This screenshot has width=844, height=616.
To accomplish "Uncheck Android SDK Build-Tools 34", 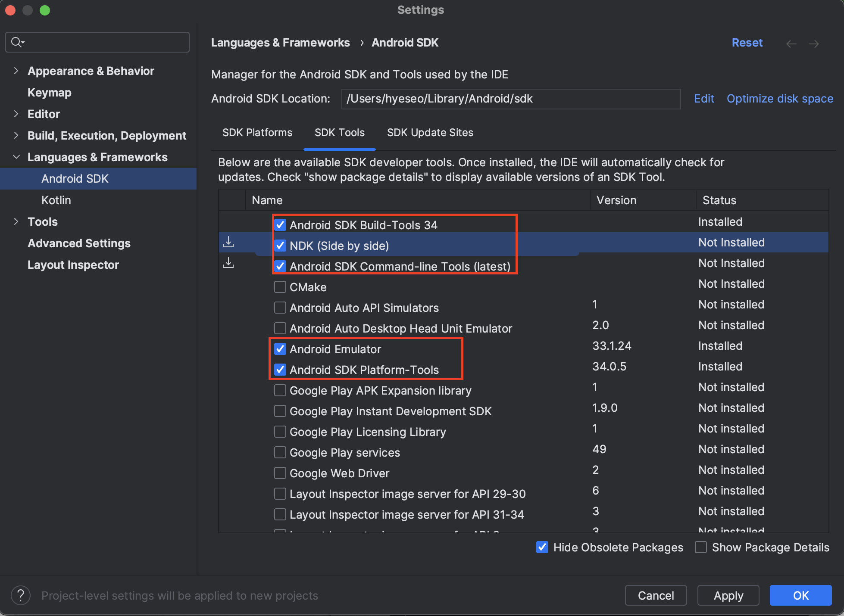I will [280, 225].
